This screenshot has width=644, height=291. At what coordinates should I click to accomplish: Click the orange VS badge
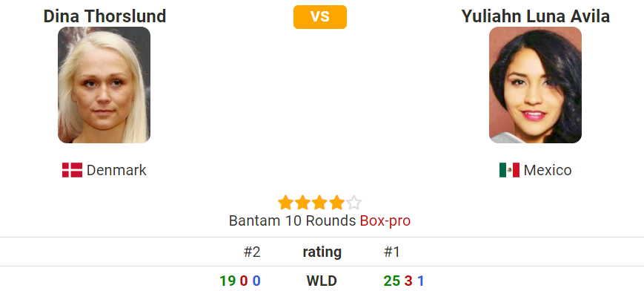[320, 17]
